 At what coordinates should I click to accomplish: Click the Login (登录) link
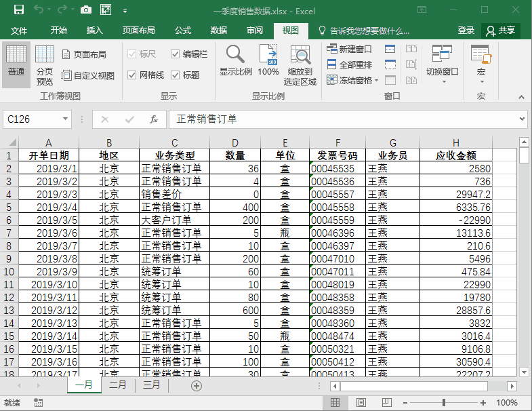(x=466, y=31)
